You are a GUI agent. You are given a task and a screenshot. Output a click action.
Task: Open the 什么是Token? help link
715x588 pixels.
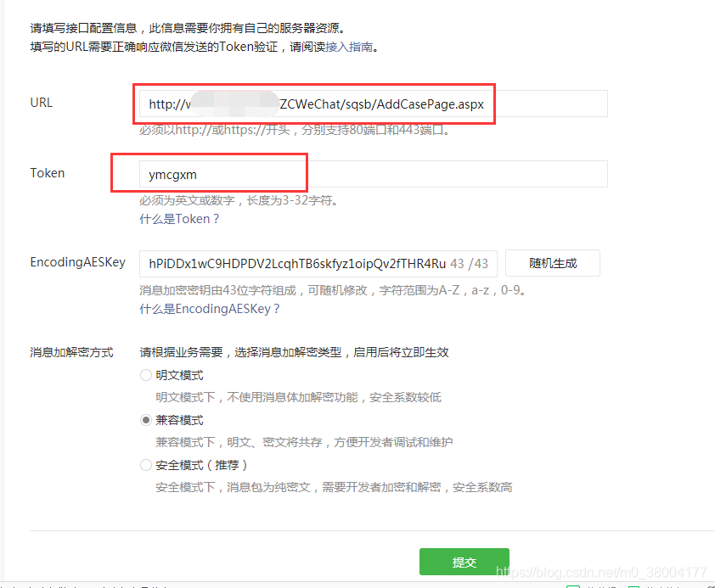pos(179,219)
